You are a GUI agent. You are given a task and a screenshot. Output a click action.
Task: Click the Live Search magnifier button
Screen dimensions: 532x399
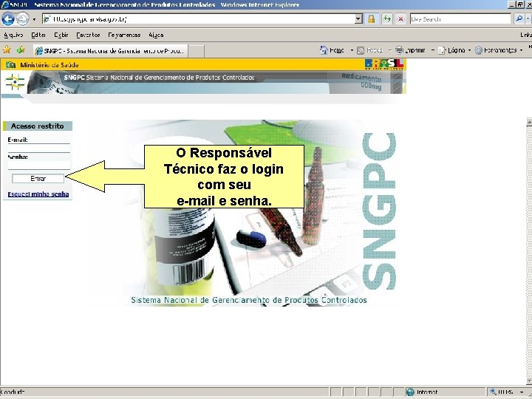(x=519, y=19)
